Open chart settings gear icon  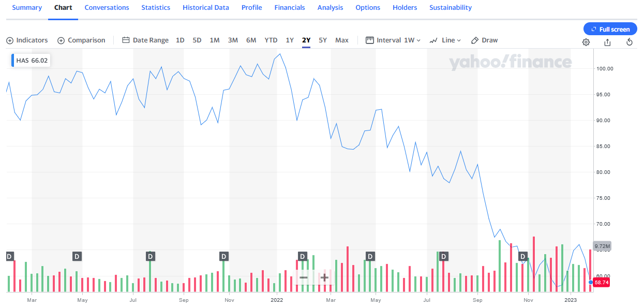tap(586, 42)
